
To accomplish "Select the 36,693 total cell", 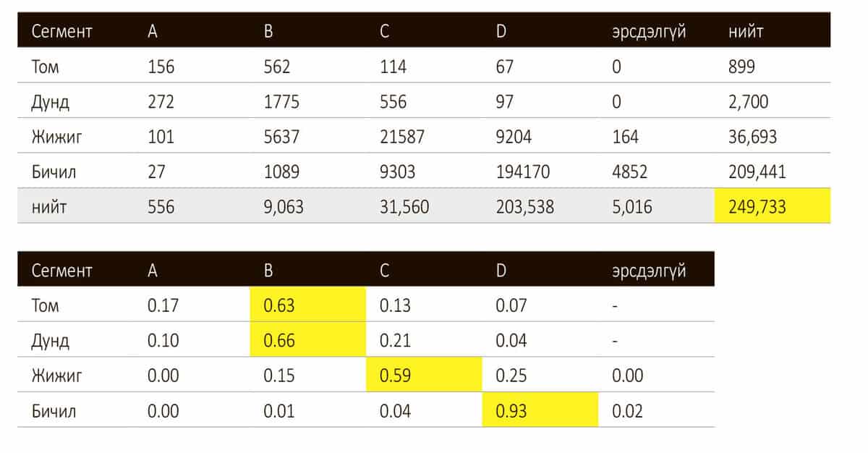I will 753,137.
